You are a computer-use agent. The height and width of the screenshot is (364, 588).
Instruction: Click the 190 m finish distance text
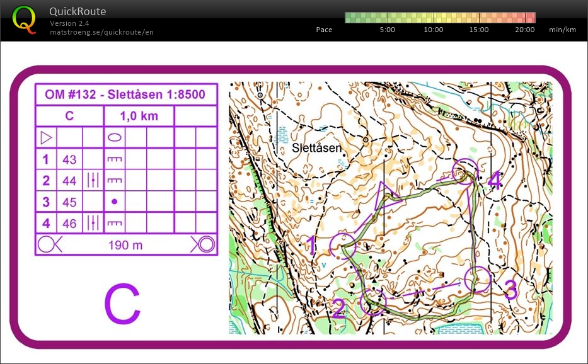click(x=125, y=245)
